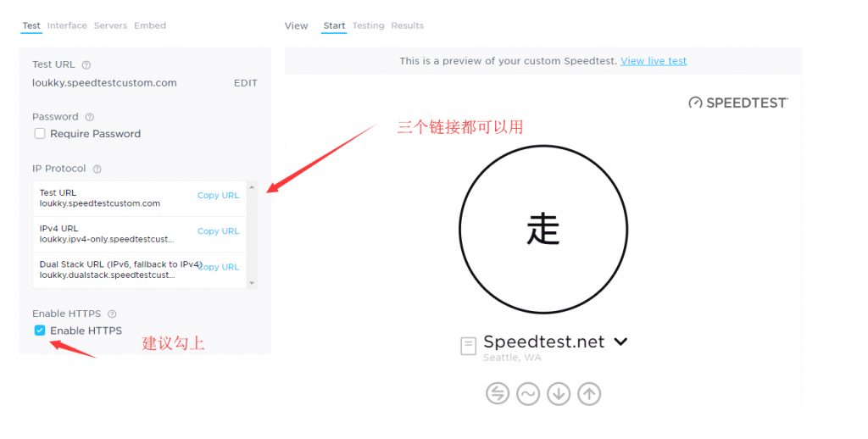Open the Servers tab
Image resolution: width=868 pixels, height=439 pixels.
[x=110, y=25]
